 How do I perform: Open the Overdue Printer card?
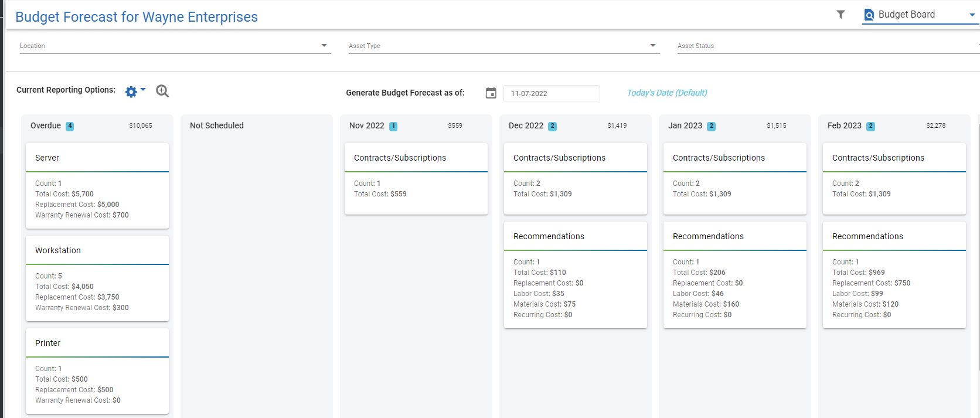click(97, 371)
